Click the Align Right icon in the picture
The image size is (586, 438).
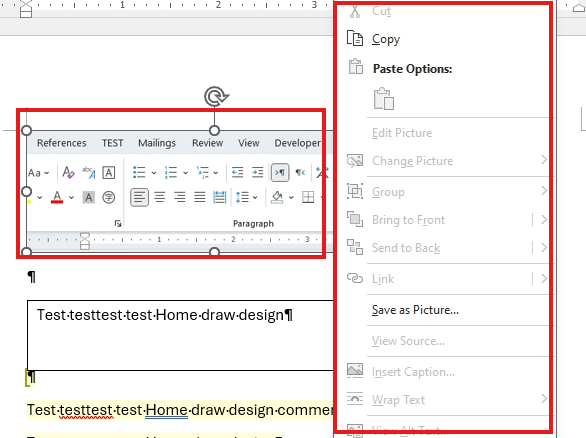click(180, 197)
